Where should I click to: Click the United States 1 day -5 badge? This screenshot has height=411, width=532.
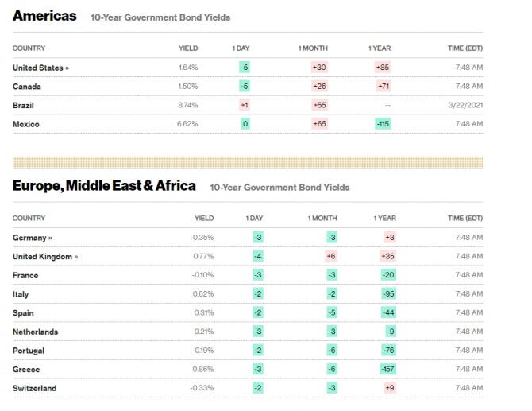[x=245, y=68]
